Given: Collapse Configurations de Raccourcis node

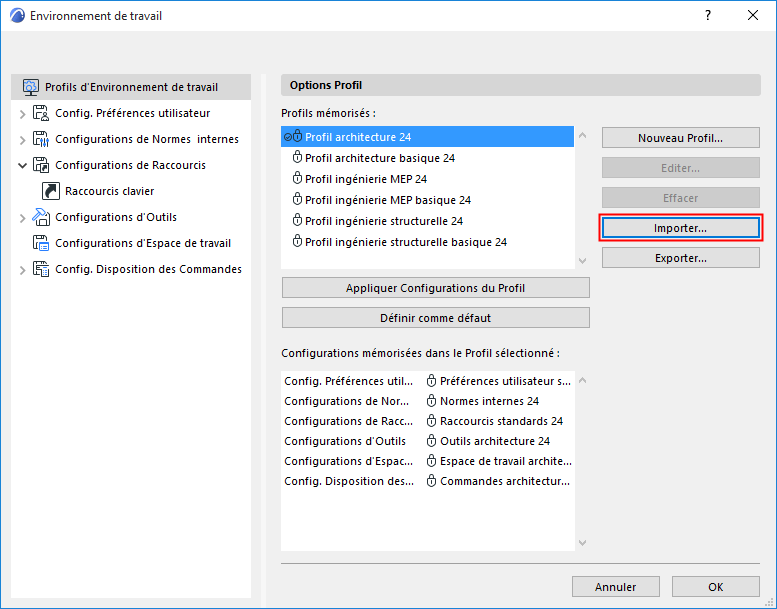Looking at the screenshot, I should point(22,166).
